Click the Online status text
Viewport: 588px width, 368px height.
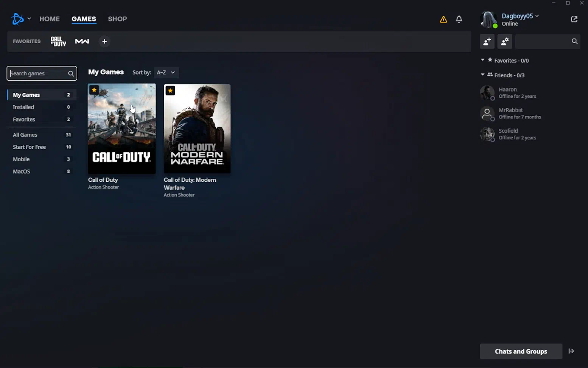click(510, 24)
